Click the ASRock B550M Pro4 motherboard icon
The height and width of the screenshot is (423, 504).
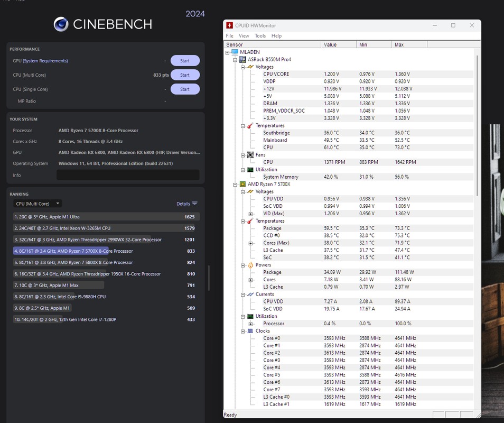pos(242,60)
